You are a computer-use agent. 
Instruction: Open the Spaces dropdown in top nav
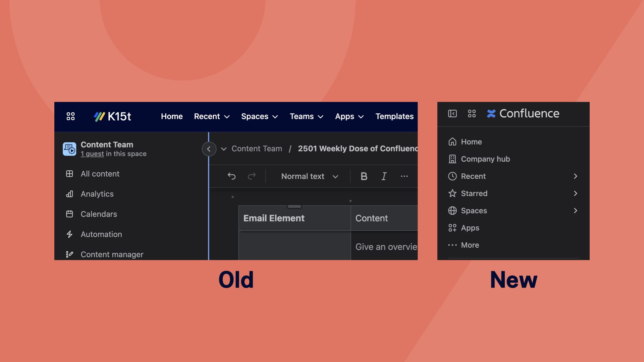[x=259, y=116]
